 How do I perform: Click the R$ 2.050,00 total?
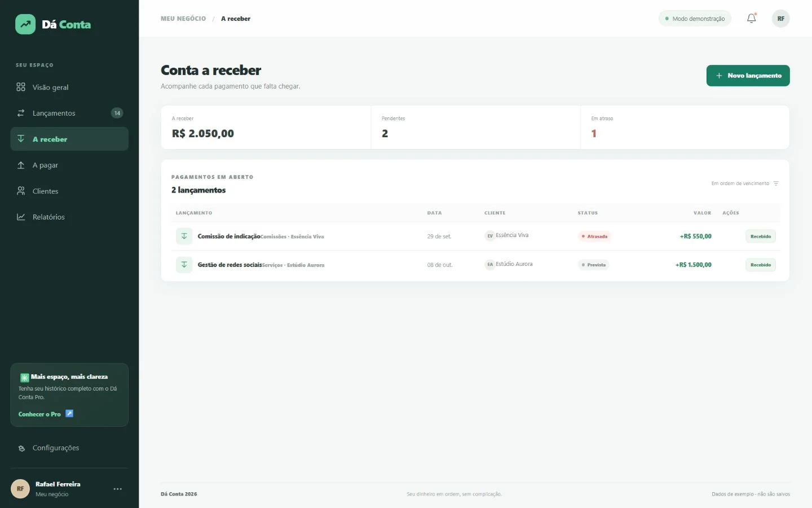[203, 134]
